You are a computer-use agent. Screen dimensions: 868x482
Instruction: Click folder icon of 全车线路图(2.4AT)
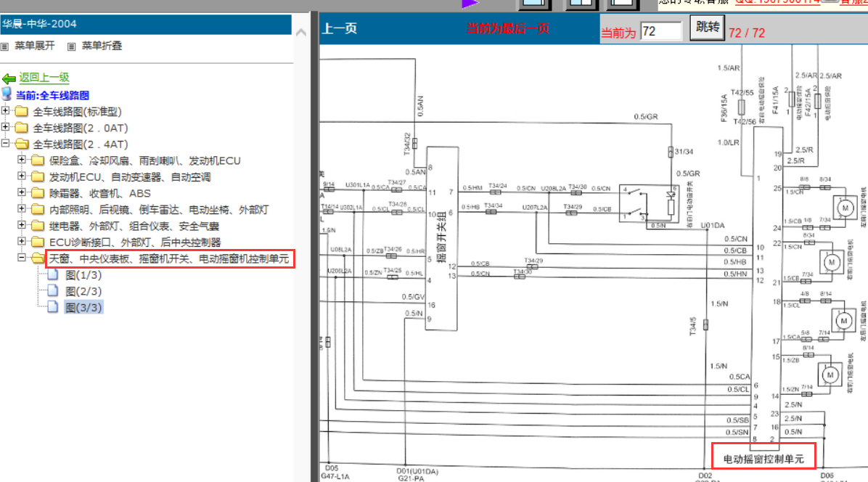pyautogui.click(x=22, y=144)
